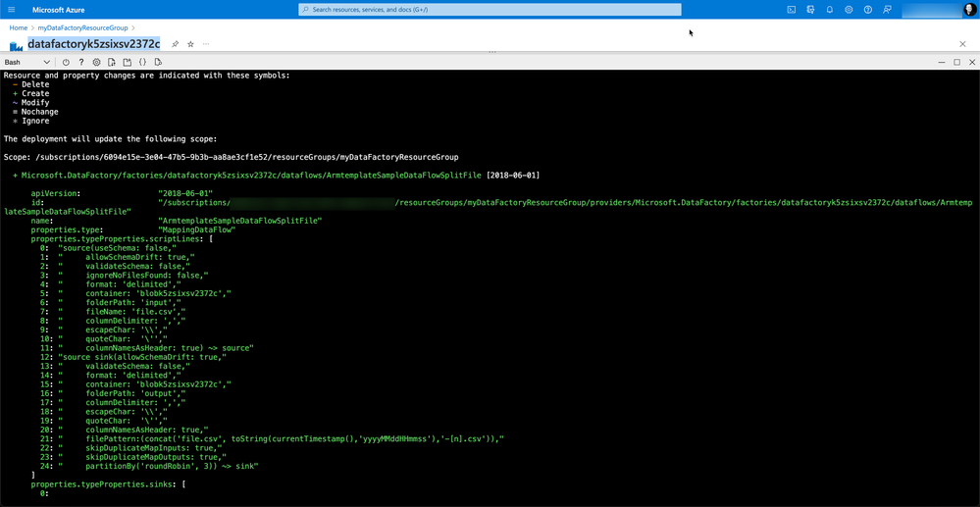Open the Directories and subscriptions filter icon
The height and width of the screenshot is (507, 980).
click(x=810, y=10)
